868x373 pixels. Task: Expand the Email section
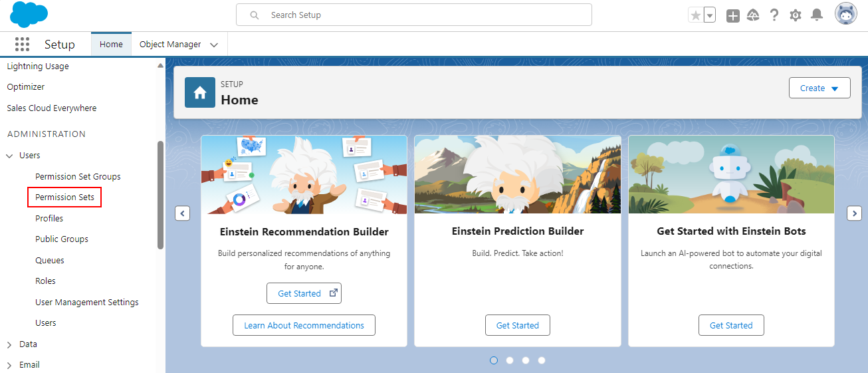click(x=9, y=365)
